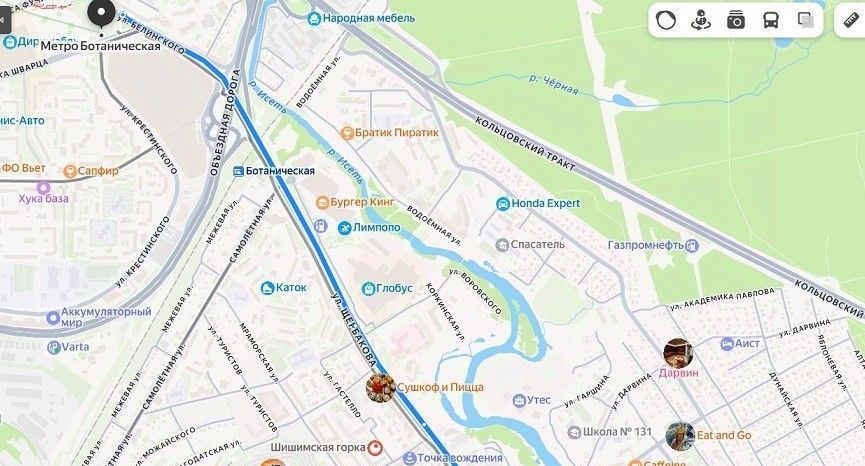The height and width of the screenshot is (466, 865).
Task: Open the Бургер Кинг place marker
Action: coord(322,202)
